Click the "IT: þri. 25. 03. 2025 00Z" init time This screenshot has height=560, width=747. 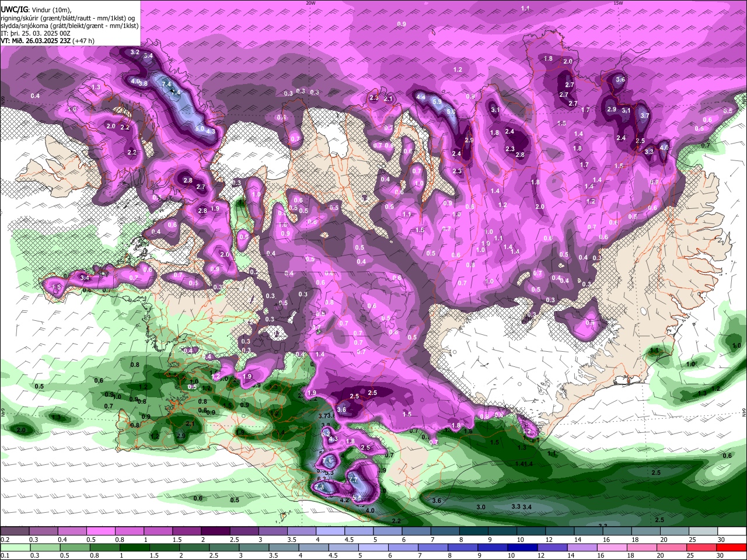pos(36,33)
